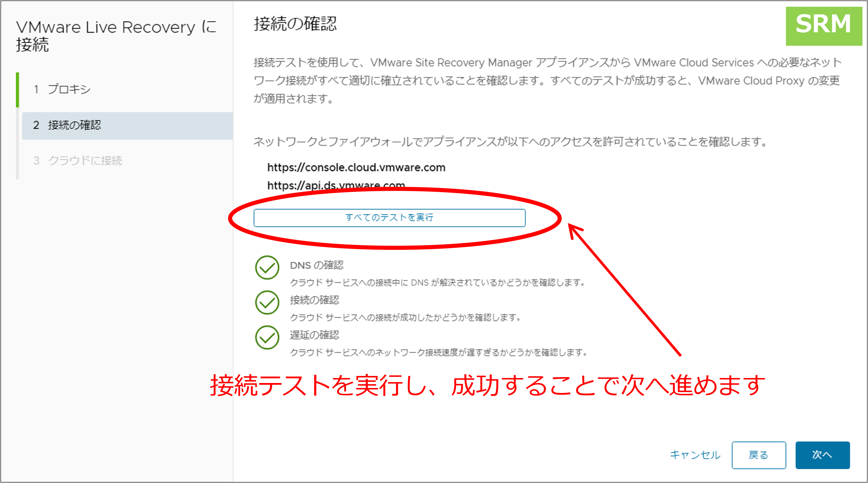
Task: Click the DNS が解決されているか description text
Action: click(x=438, y=283)
